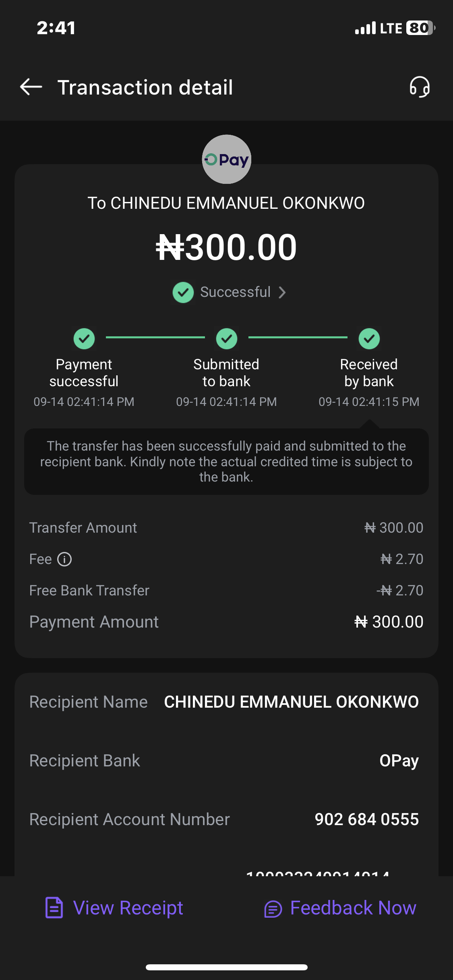The height and width of the screenshot is (980, 453).
Task: Expand status details via Successful chevron
Action: point(282,292)
